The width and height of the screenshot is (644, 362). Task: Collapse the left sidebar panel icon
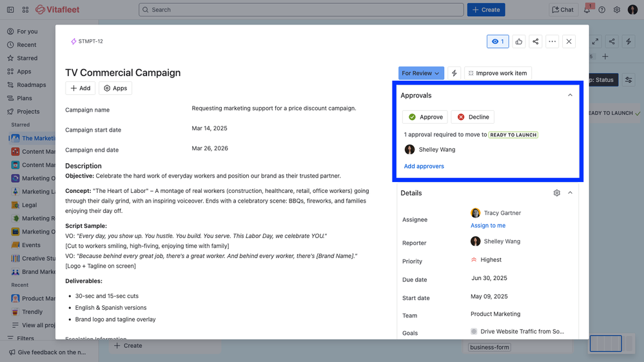click(x=10, y=10)
